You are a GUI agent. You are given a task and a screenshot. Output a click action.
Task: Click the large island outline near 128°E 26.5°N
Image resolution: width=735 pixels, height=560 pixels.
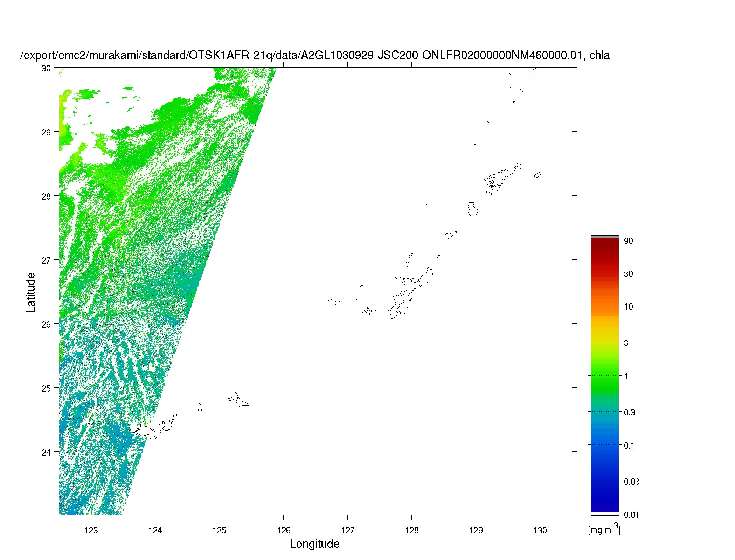(411, 293)
